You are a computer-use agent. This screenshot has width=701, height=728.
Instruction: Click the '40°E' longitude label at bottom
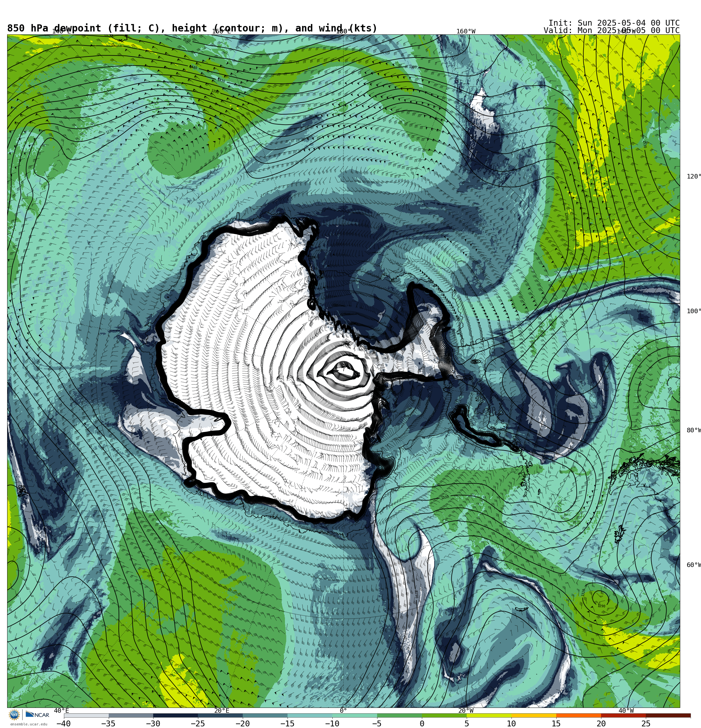61,711
